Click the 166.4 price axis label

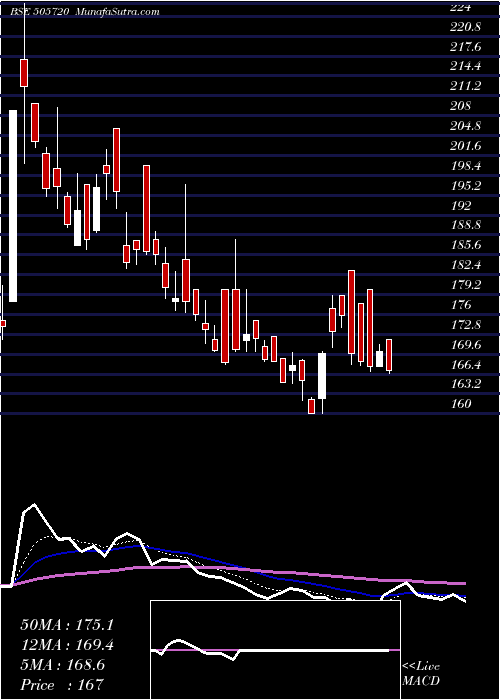[465, 364]
